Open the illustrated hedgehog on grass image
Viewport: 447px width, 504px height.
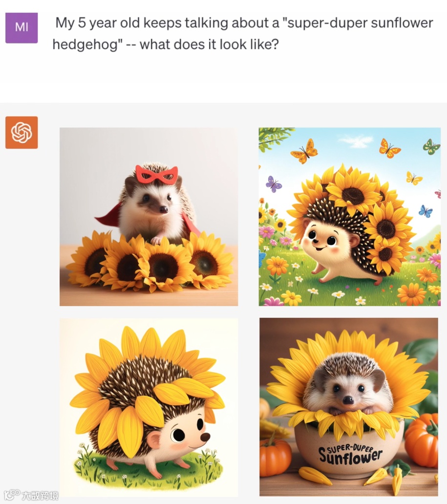(149, 407)
